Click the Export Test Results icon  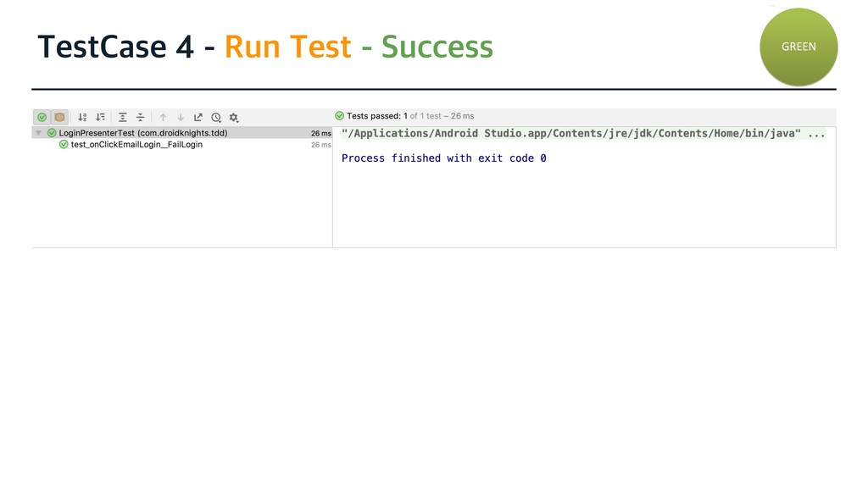point(198,117)
